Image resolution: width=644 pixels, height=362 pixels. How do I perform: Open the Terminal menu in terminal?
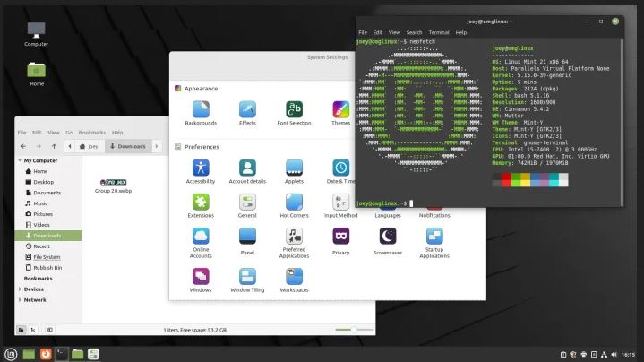pos(439,32)
